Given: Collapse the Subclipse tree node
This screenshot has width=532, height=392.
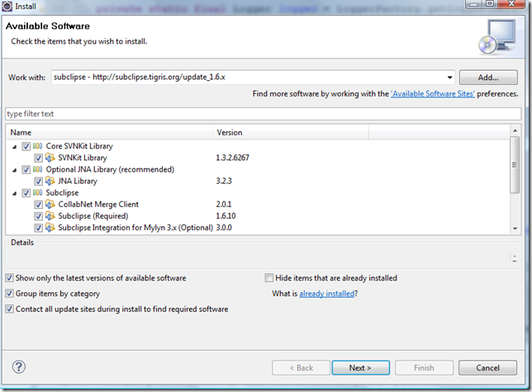Looking at the screenshot, I should pyautogui.click(x=14, y=193).
